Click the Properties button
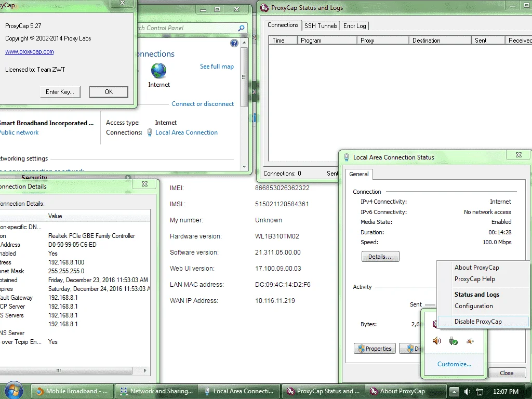The height and width of the screenshot is (399, 532). 375,349
